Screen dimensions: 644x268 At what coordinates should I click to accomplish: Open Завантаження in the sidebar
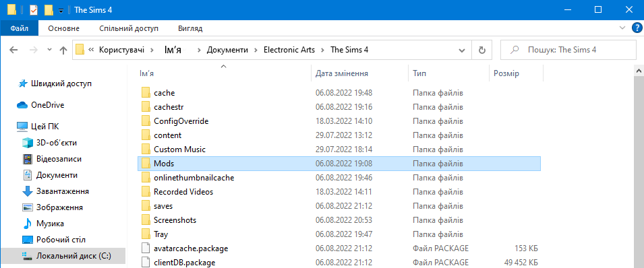pyautogui.click(x=63, y=191)
